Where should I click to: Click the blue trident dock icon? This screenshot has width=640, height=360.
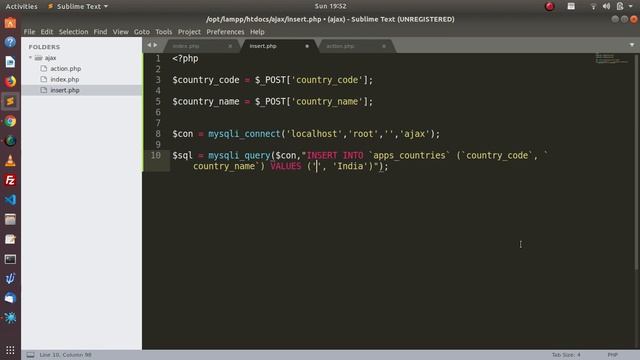pos(10,278)
